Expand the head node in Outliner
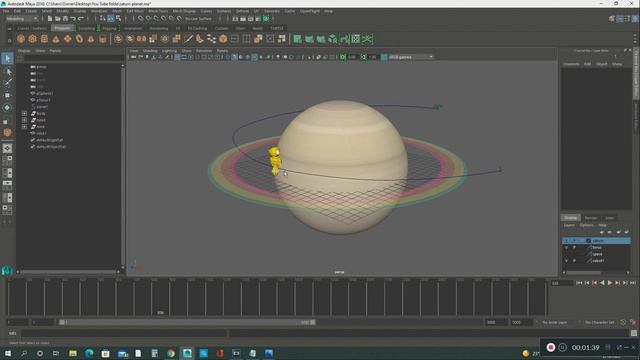Screen dimensions: 640x360 (x=24, y=120)
